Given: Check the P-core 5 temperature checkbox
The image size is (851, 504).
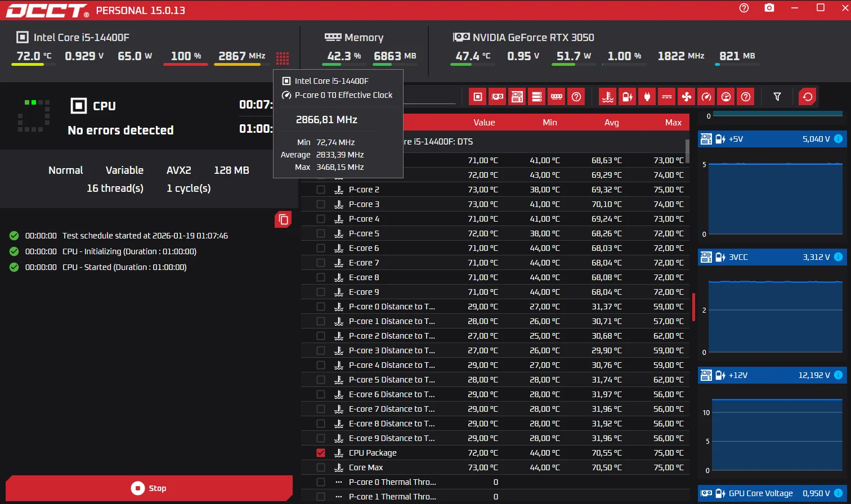Looking at the screenshot, I should (321, 233).
